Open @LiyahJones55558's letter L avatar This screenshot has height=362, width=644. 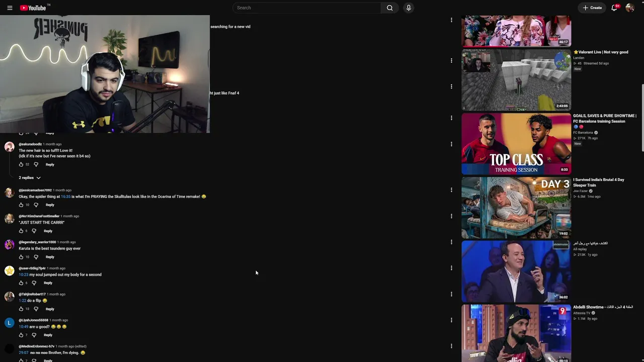coord(9,323)
